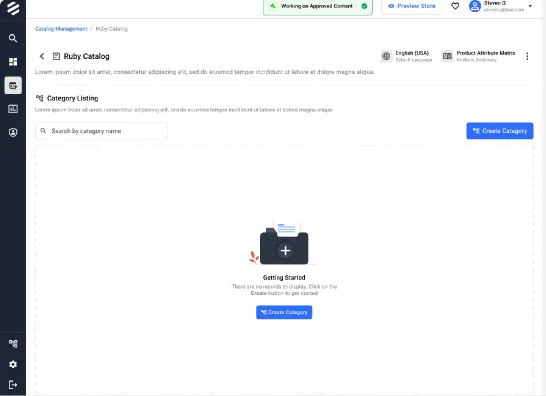
Task: Click the green check status icon
Action: point(364,6)
